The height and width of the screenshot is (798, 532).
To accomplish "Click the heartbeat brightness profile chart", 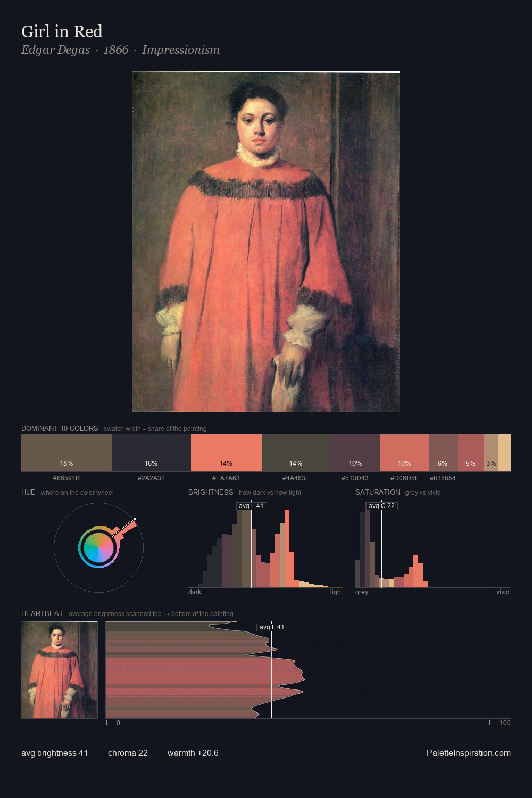I will pos(308,670).
